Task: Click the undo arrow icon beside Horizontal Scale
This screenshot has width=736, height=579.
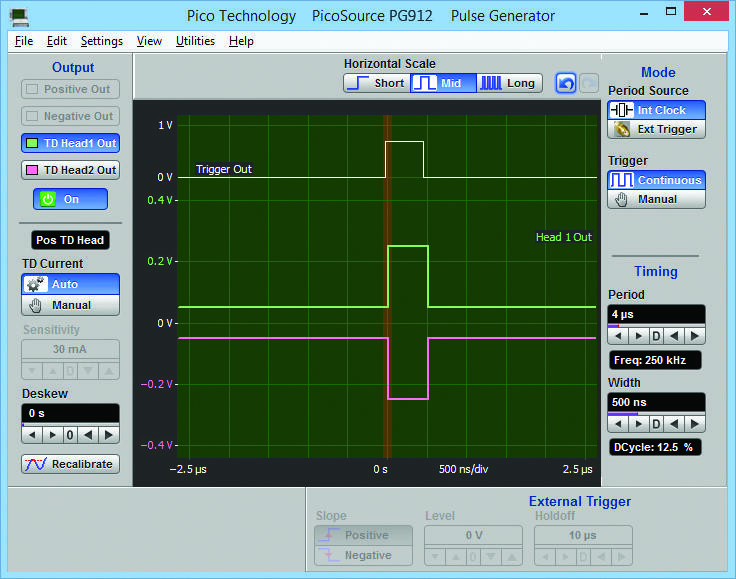Action: coord(566,83)
